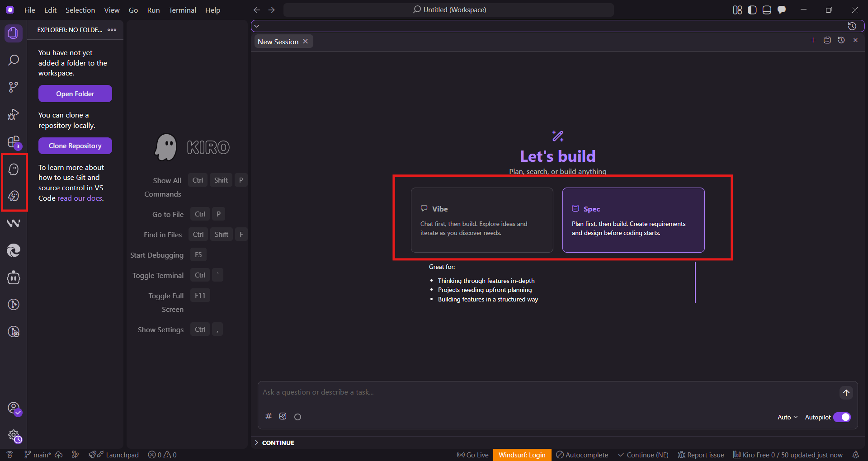The image size is (868, 461).
Task: Click the Clone Repository button
Action: (75, 146)
